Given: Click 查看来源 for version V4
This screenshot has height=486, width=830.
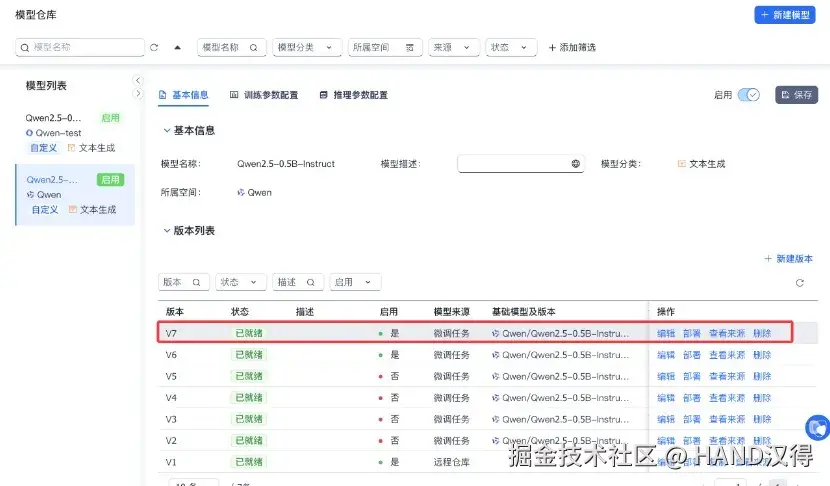Looking at the screenshot, I should point(727,398).
